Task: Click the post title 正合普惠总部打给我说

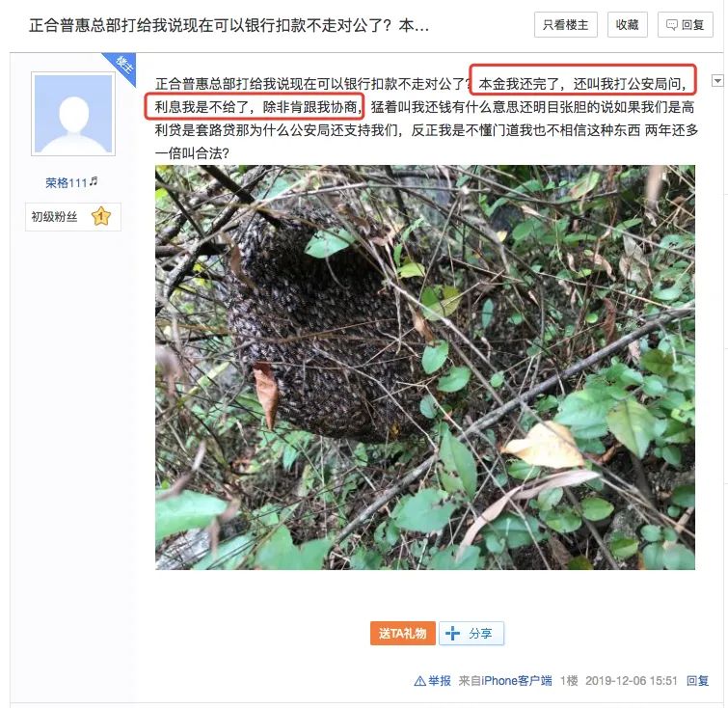Action: [229, 25]
